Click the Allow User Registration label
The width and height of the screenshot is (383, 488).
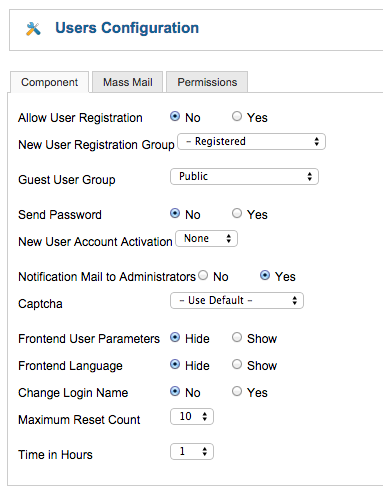tap(80, 118)
